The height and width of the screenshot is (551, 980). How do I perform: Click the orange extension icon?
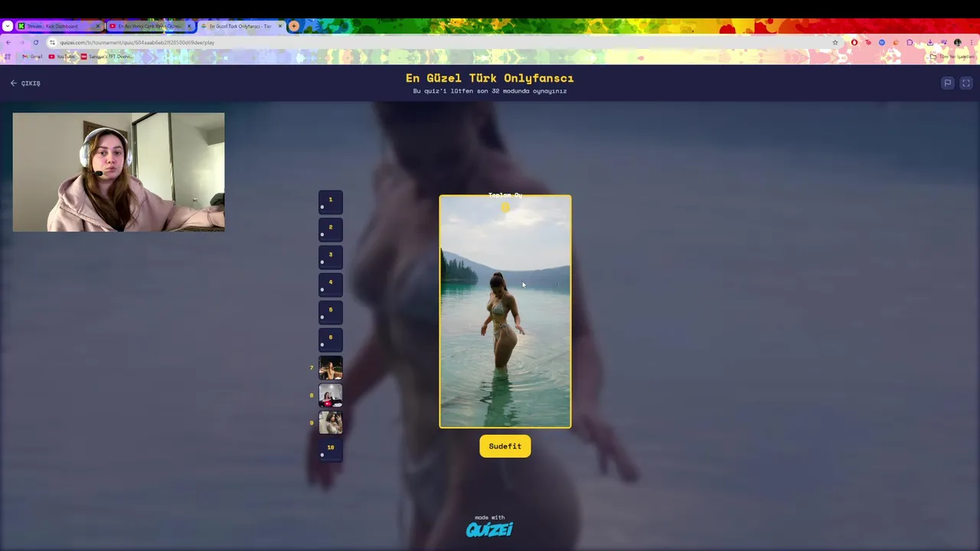click(x=896, y=42)
